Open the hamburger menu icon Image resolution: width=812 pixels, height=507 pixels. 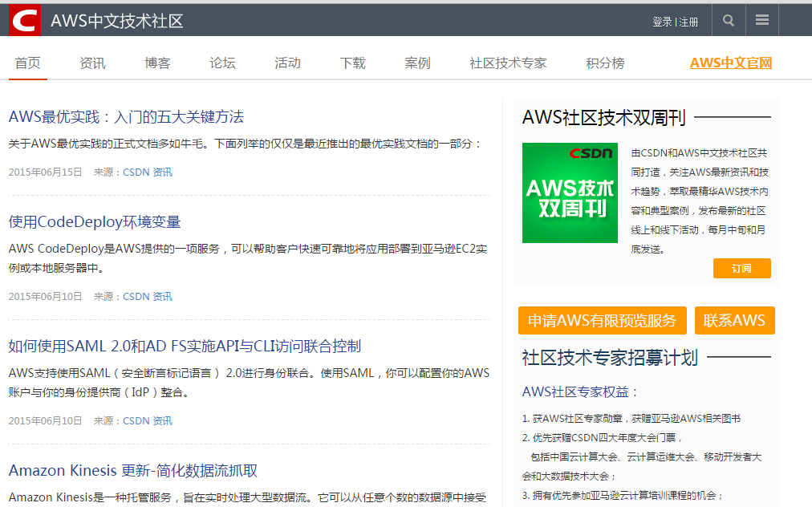tap(761, 20)
